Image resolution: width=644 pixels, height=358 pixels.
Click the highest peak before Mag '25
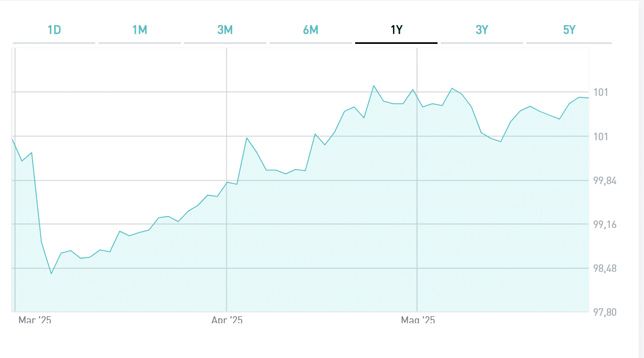pyautogui.click(x=374, y=86)
